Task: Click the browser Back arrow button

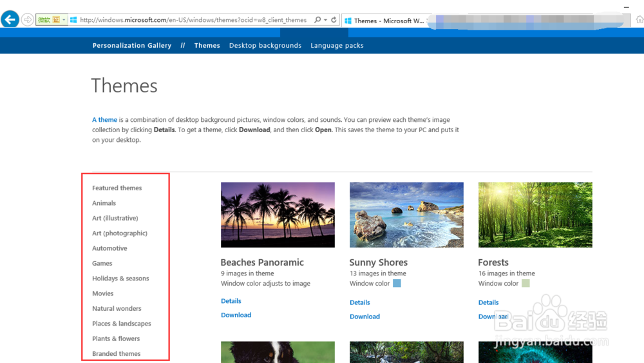Action: pyautogui.click(x=10, y=20)
